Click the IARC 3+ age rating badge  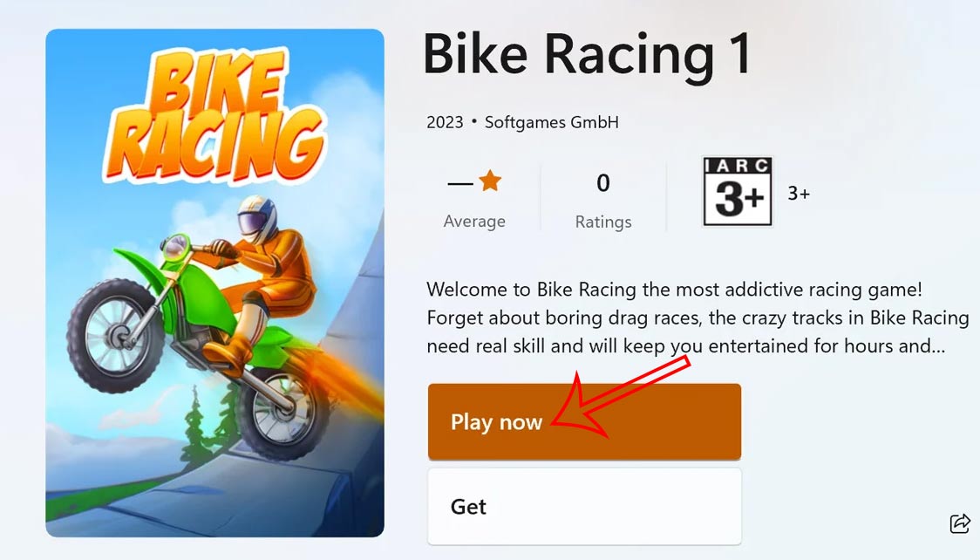(x=737, y=192)
